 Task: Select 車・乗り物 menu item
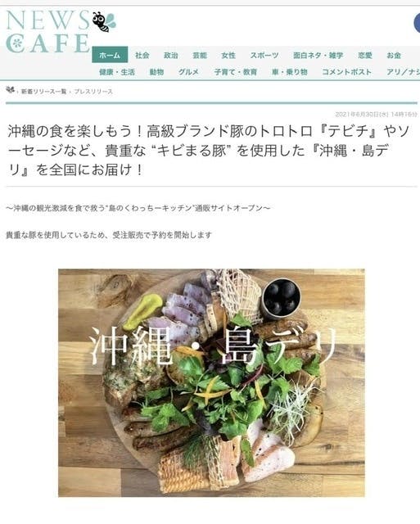pyautogui.click(x=289, y=72)
